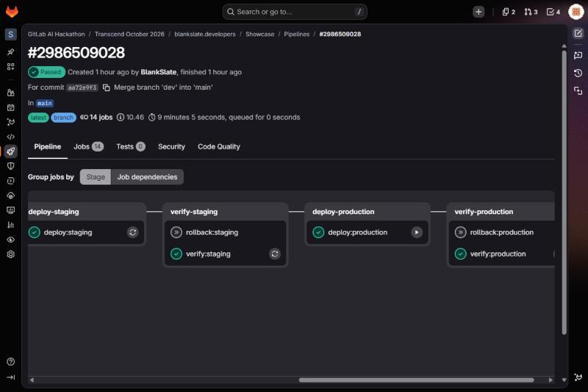
Task: Click the left arrow of horizontal scrollbar
Action: 32,380
